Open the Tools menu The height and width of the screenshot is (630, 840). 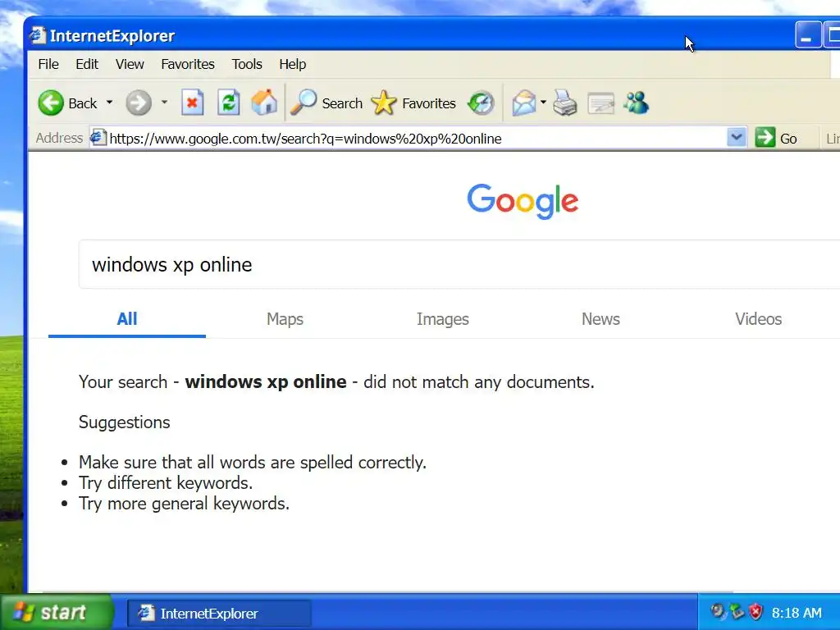pos(247,64)
